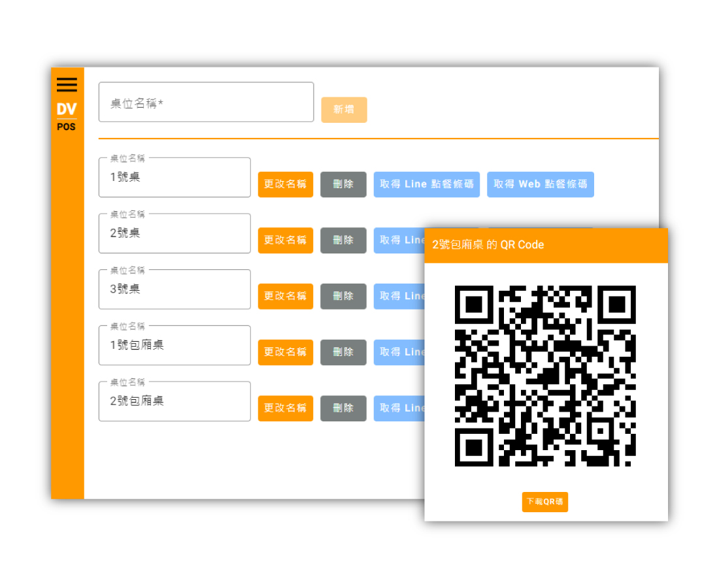Focus the new 桌位名稱 input field
The image size is (719, 588).
207,102
